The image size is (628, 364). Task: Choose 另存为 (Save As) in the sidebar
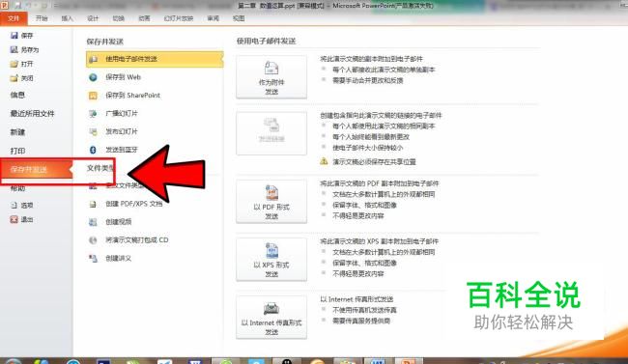[24, 49]
